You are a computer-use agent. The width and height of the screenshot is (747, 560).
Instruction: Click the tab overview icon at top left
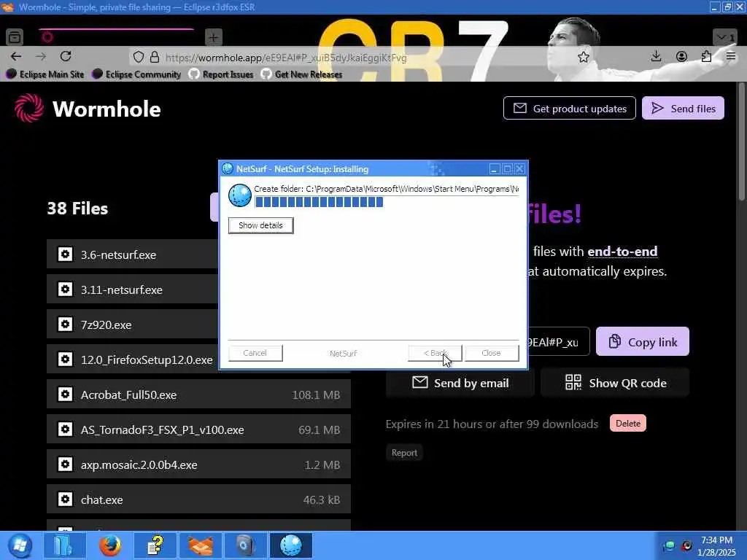pyautogui.click(x=15, y=36)
